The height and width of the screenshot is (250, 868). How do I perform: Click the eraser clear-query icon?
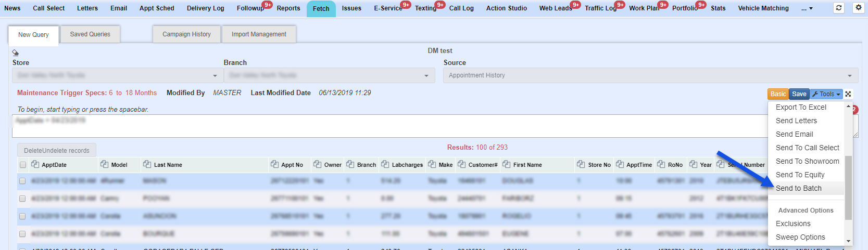[16, 52]
